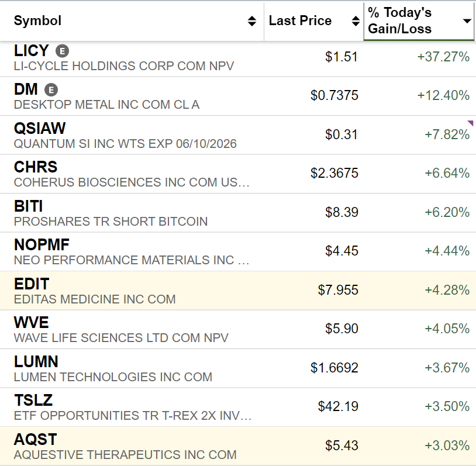The width and height of the screenshot is (476, 466).
Task: Open the NOPMF ticker symbol link
Action: pyautogui.click(x=41, y=245)
